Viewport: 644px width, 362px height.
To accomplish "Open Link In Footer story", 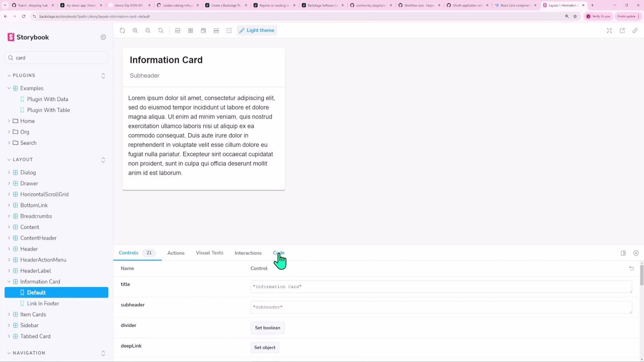I will [x=43, y=303].
